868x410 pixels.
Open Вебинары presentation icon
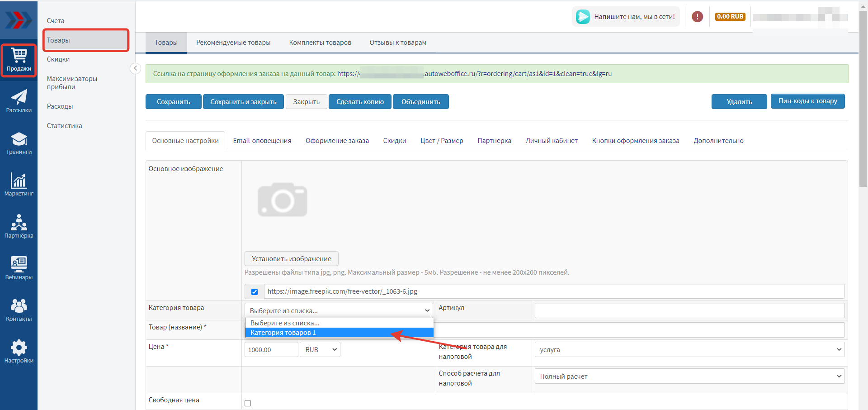click(19, 268)
